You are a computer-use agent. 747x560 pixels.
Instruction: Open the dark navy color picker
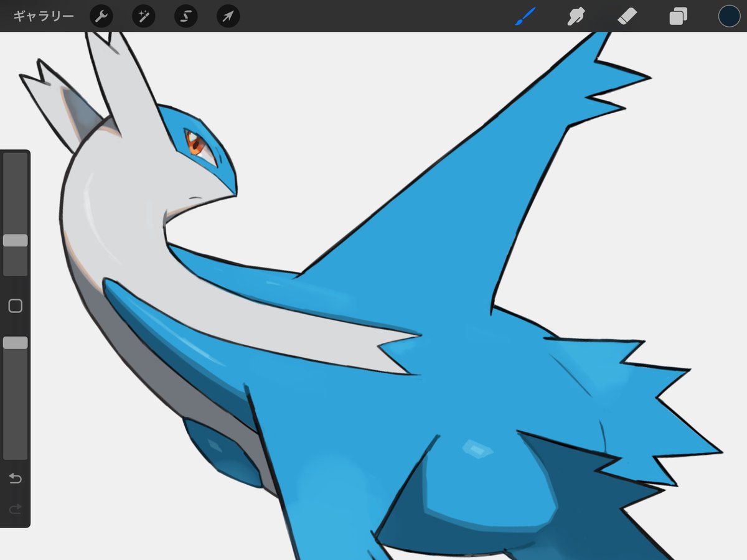pyautogui.click(x=729, y=16)
